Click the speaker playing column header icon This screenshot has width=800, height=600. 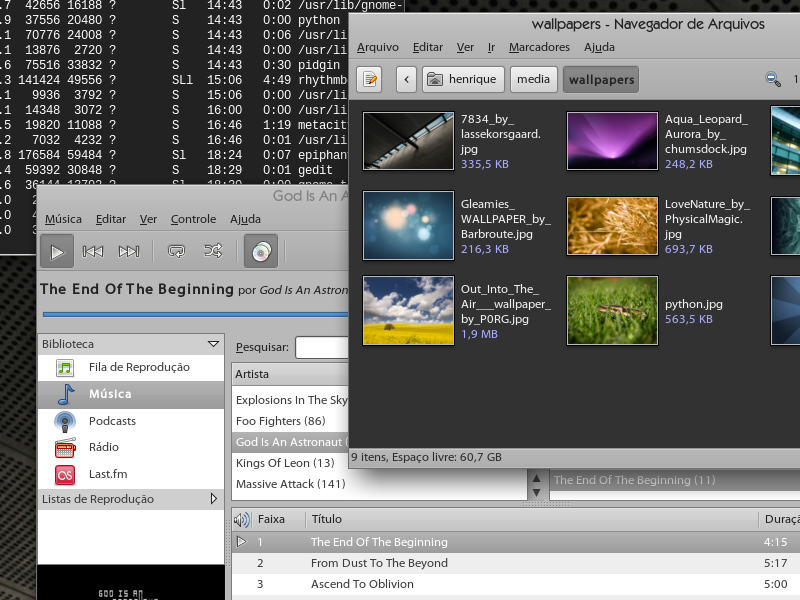(x=242, y=519)
